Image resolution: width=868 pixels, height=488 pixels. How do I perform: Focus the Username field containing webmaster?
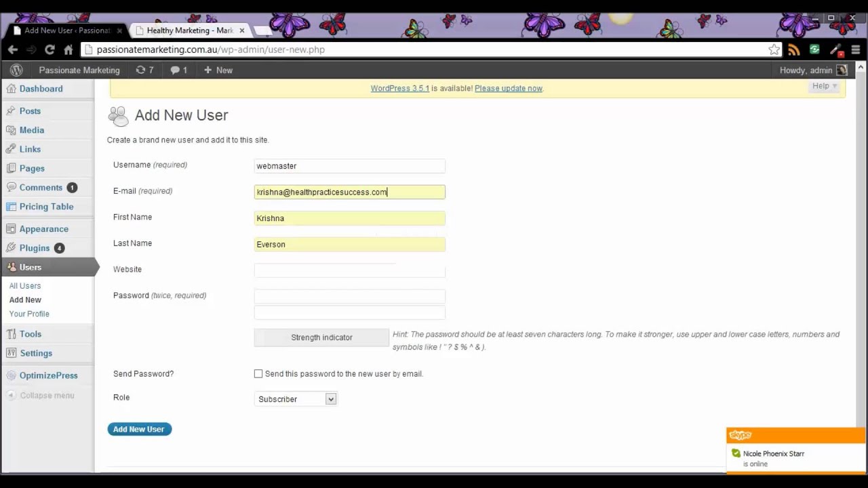(350, 166)
